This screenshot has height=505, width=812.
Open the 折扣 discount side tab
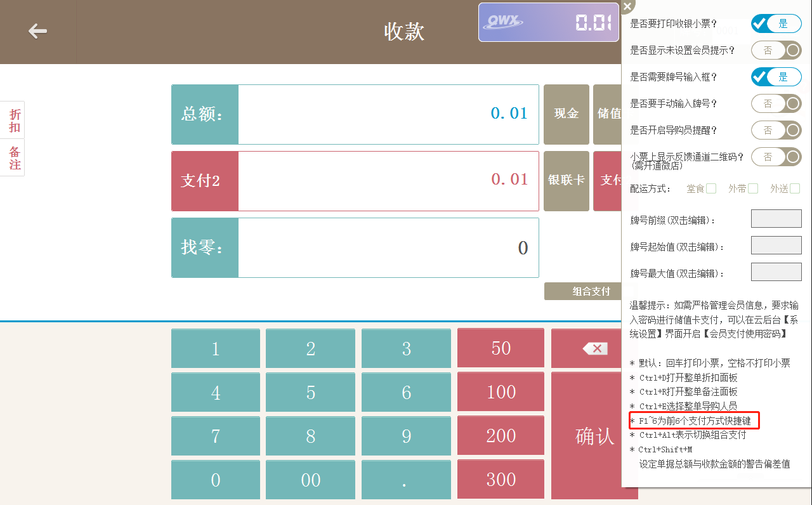tap(15, 120)
